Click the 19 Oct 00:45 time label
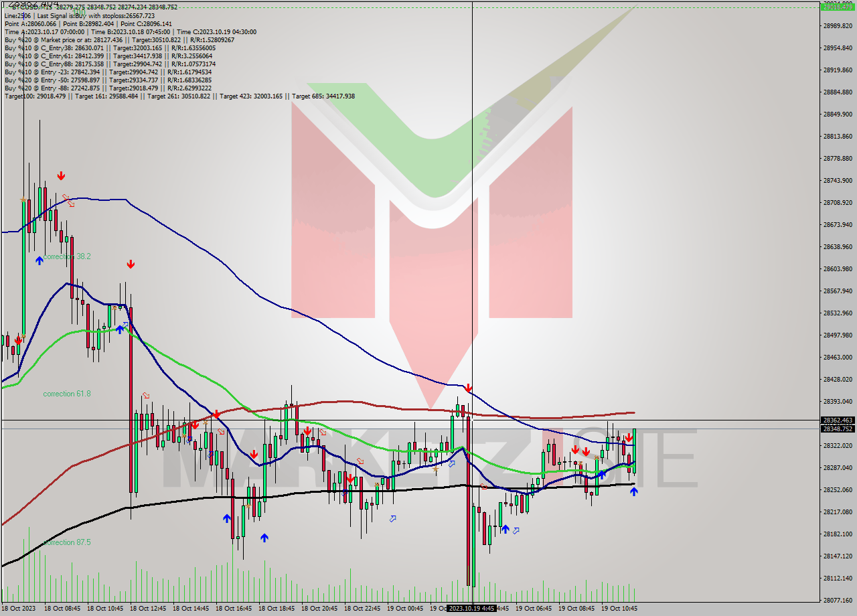 click(x=404, y=609)
